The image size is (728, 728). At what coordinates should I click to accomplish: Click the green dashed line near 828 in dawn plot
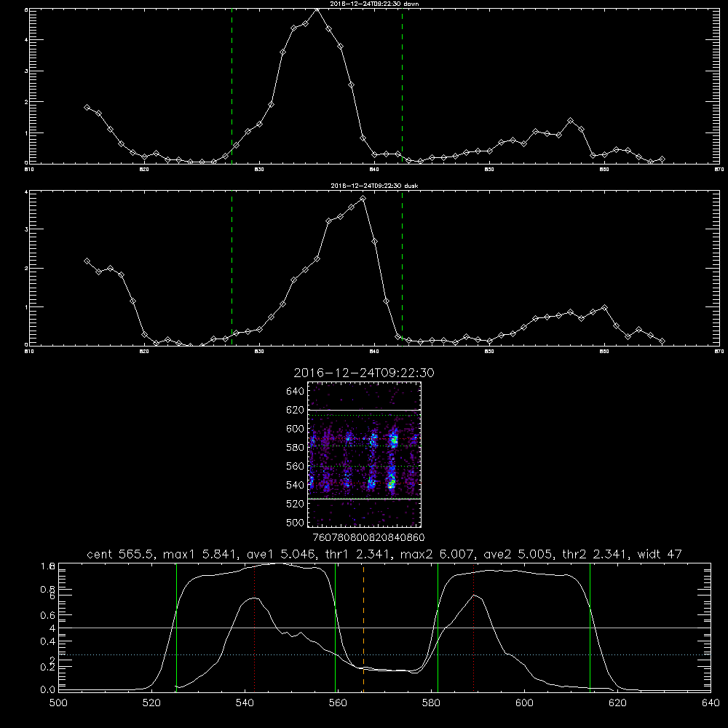[232, 86]
